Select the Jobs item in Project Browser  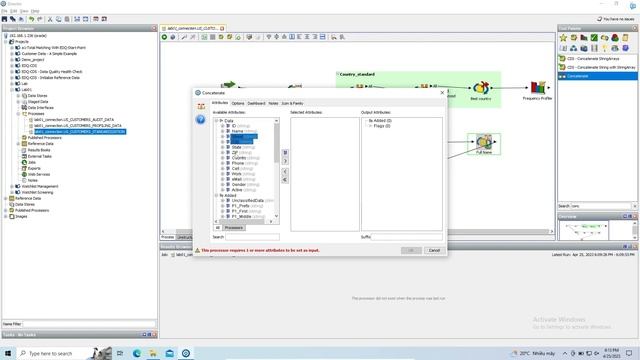tap(32, 162)
